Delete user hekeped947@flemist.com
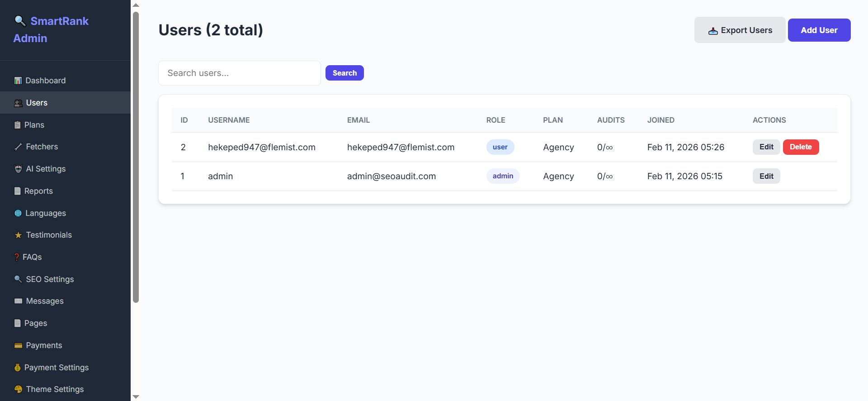Image resolution: width=868 pixels, height=401 pixels. (x=800, y=147)
